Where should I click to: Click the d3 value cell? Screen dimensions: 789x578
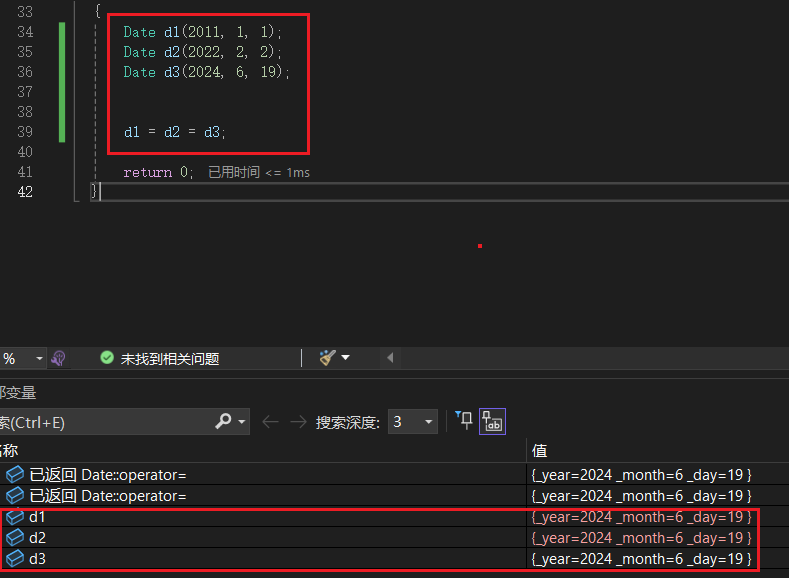(x=642, y=559)
